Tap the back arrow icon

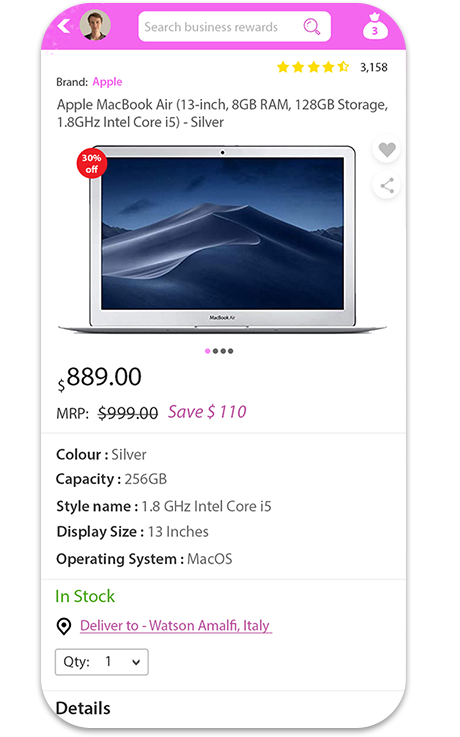[x=63, y=26]
